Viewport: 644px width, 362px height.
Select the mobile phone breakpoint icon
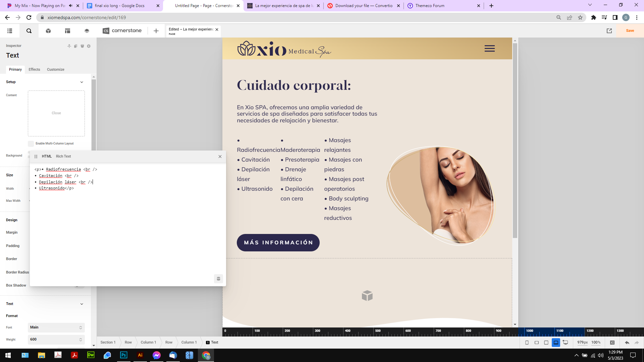click(527, 343)
